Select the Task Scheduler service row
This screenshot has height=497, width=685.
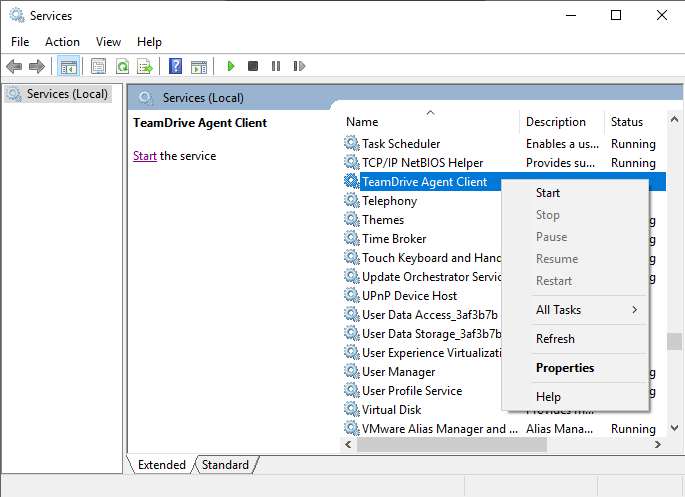(504, 144)
